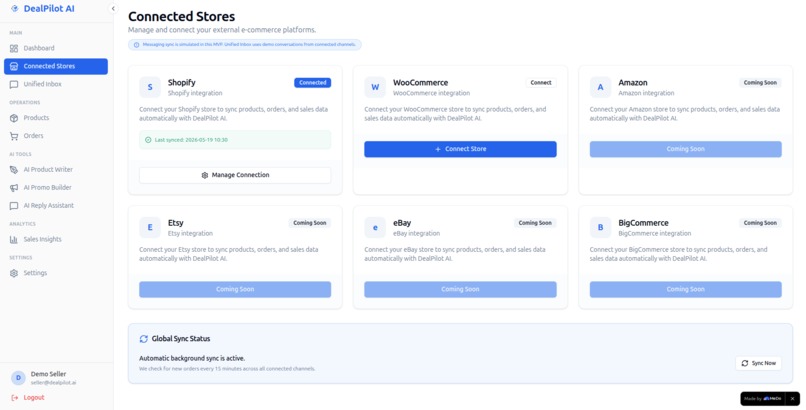The height and width of the screenshot is (410, 806).
Task: Click the green check icon by Last synced
Action: tap(148, 140)
